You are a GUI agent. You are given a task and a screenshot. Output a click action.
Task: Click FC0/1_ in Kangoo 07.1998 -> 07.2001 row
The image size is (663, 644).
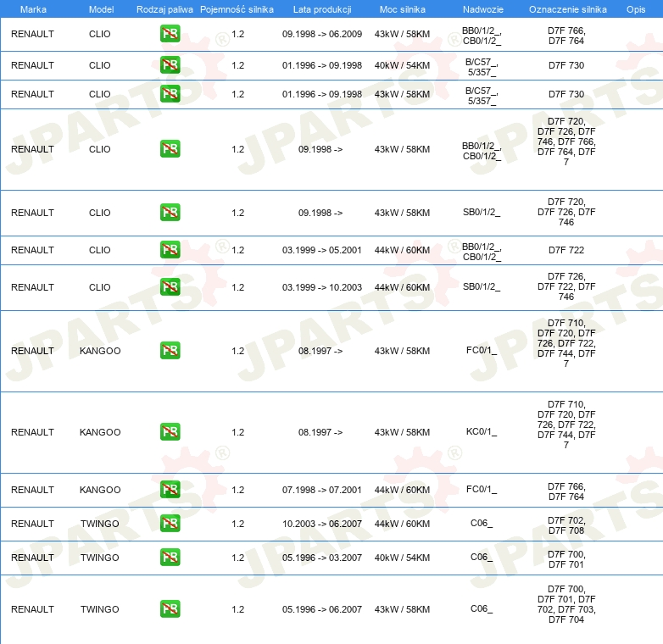482,489
